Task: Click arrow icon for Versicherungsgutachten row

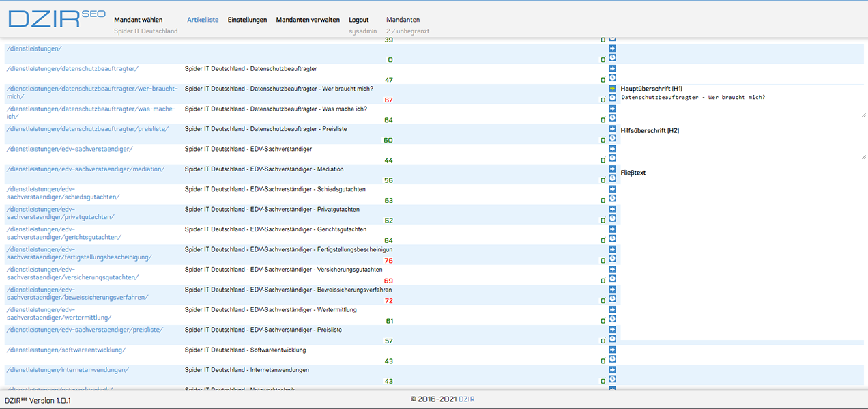Action: 612,270
